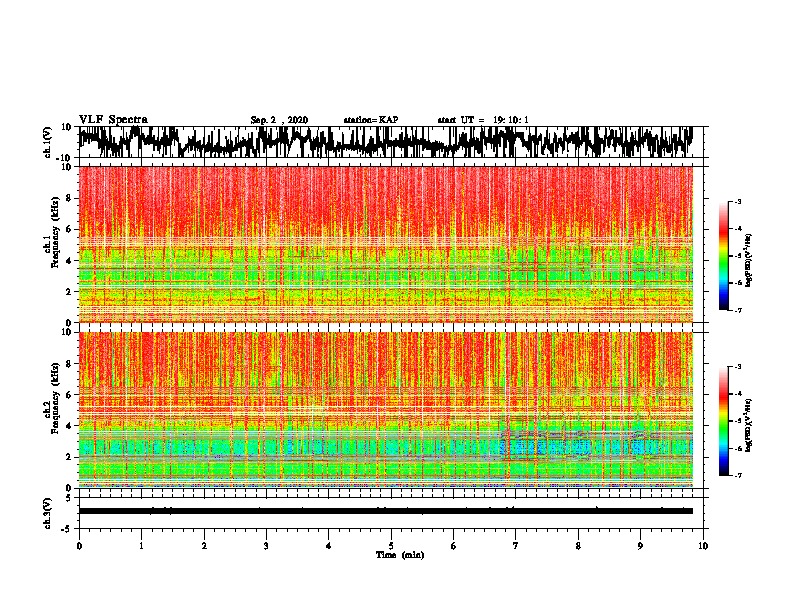Click the ch.1 spectrogram plot
792x612 pixels.
coord(386,244)
